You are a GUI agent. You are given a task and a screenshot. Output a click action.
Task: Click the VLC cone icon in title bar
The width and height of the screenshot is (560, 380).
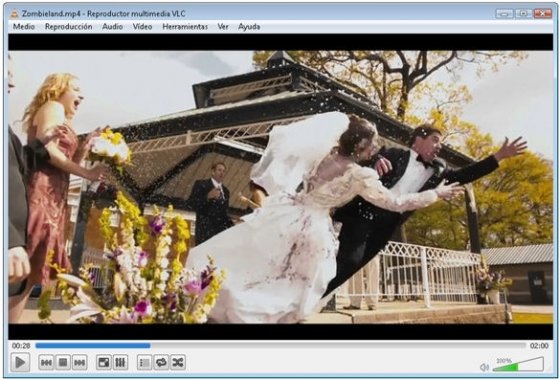click(x=14, y=14)
